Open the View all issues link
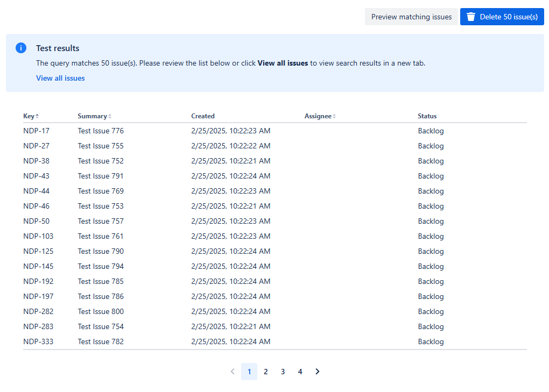Screen dimensions: 549x392 tap(60, 78)
